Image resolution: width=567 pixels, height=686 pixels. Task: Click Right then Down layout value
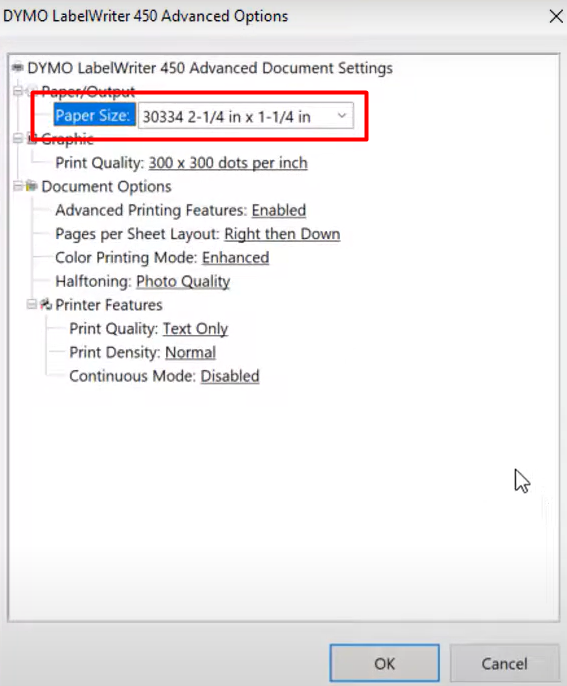[x=282, y=234]
